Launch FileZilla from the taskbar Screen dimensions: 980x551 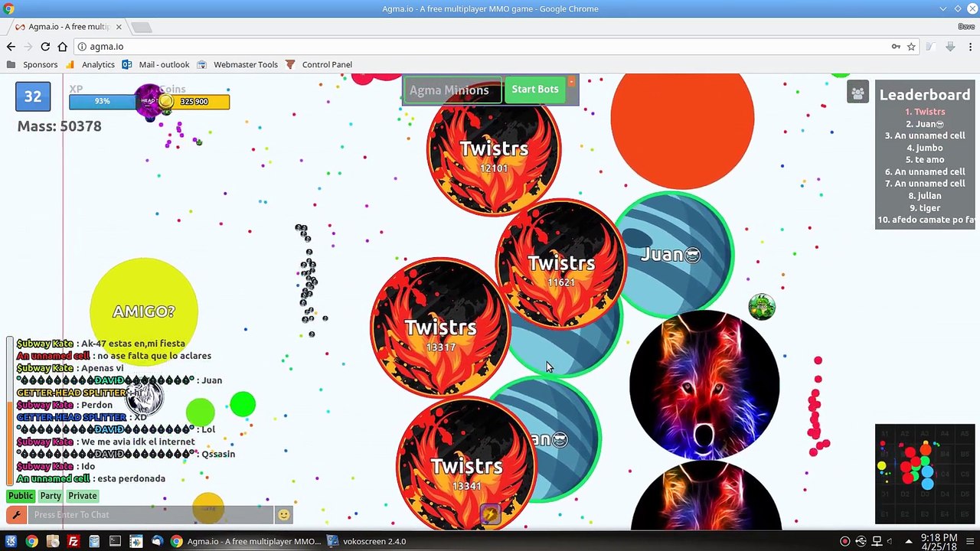point(73,541)
